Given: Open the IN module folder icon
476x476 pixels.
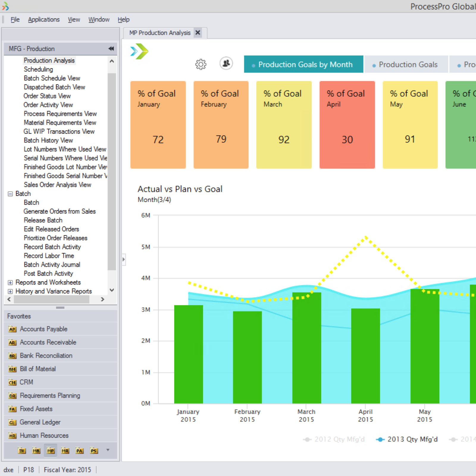Looking at the screenshot, I should (22, 451).
